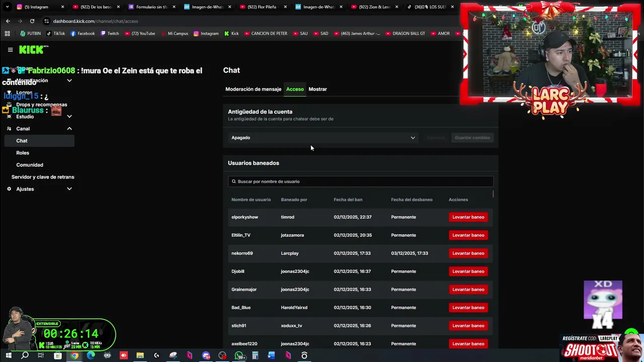The width and height of the screenshot is (644, 362).
Task: Open WhatsApp from the taskbar
Action: [239, 355]
